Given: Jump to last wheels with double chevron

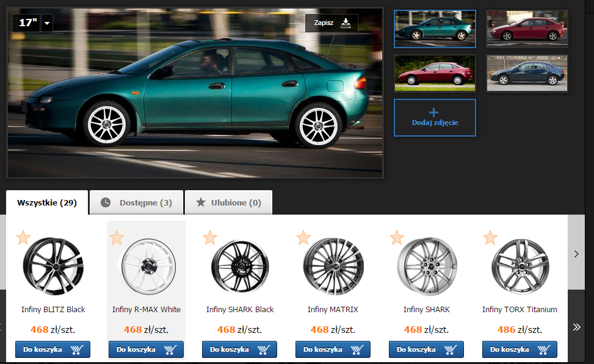Looking at the screenshot, I should [576, 327].
